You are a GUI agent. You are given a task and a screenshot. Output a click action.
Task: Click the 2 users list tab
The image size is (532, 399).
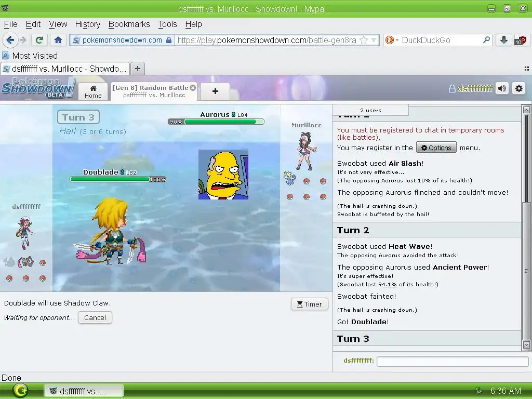point(370,110)
